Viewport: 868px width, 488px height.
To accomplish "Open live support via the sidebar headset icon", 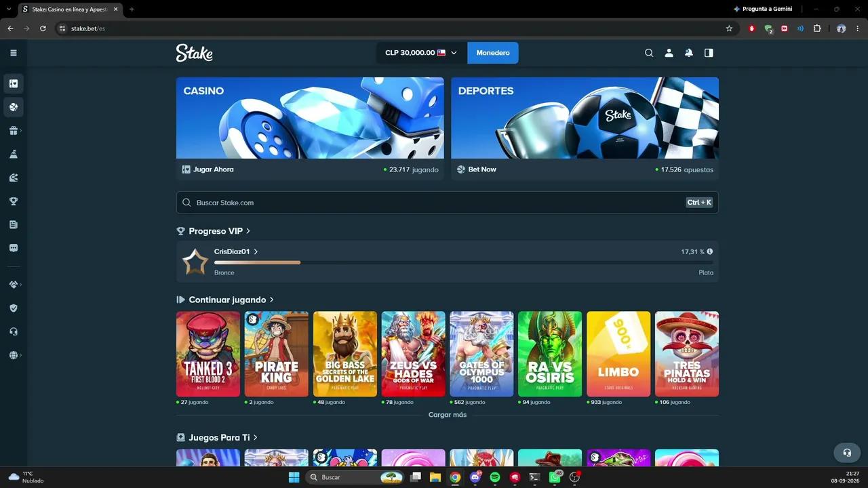I will (x=14, y=331).
